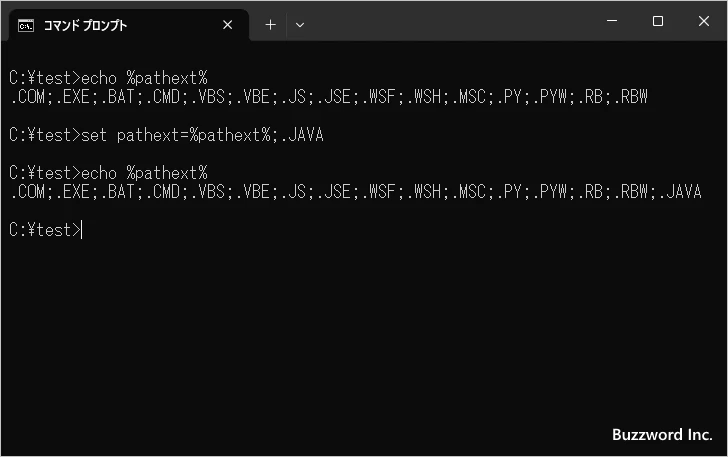
Task: Maximize the terminal window
Action: [x=657, y=21]
